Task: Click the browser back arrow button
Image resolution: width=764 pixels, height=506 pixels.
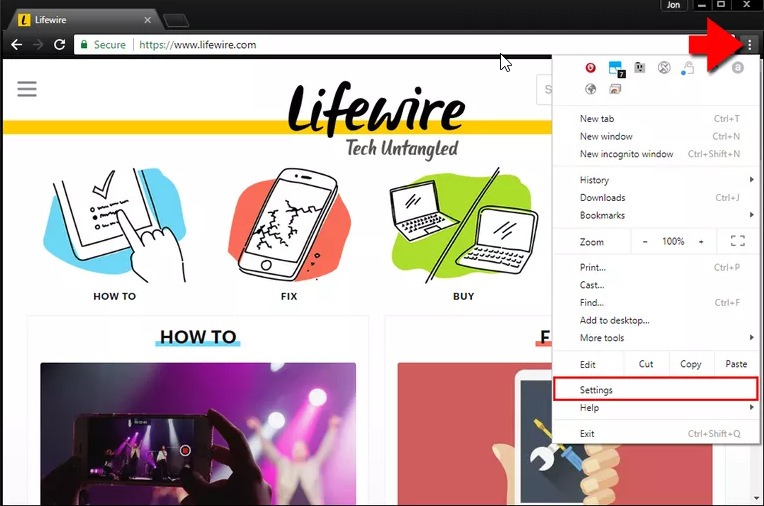Action: [x=16, y=45]
